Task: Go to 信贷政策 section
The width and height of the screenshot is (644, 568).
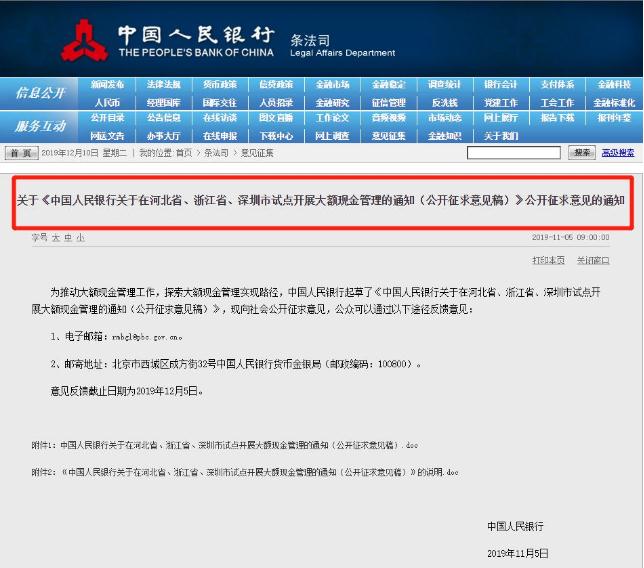Action: 276,85
